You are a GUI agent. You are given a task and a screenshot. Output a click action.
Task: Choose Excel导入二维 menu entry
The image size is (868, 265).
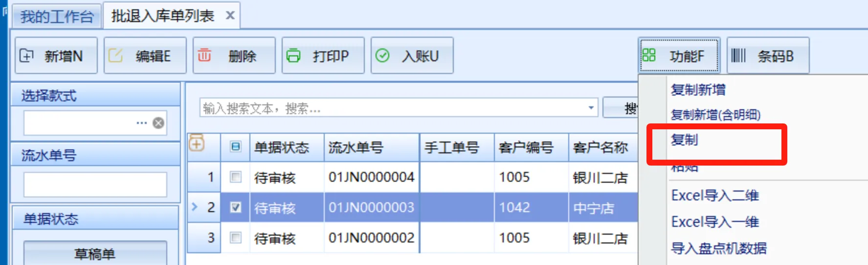click(715, 195)
